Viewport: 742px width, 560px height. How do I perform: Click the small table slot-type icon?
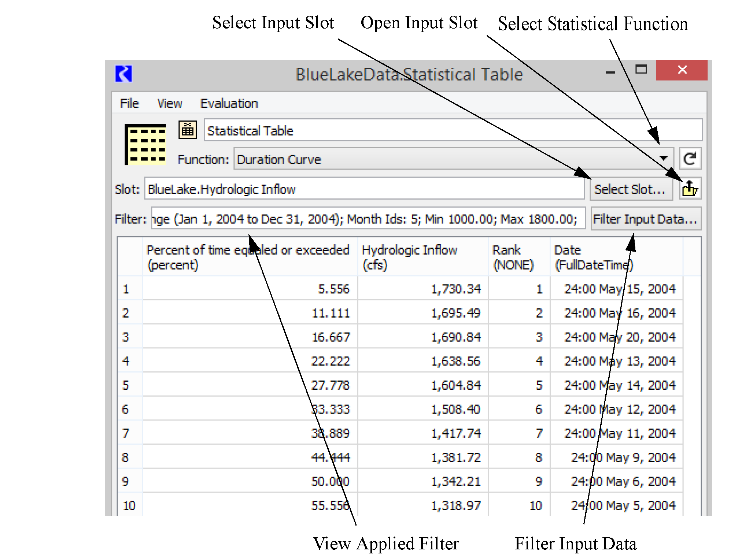pos(188,130)
